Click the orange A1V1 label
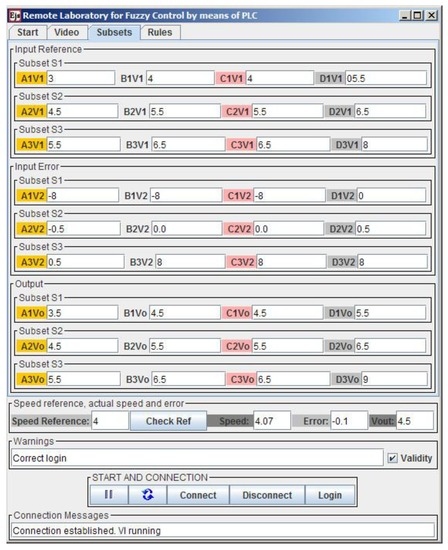The height and width of the screenshot is (550, 448). (x=32, y=78)
